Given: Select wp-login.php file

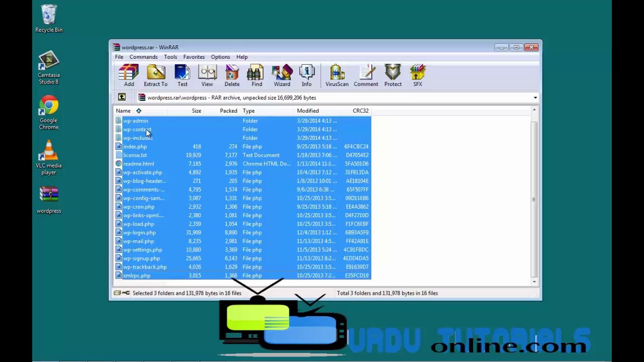Looking at the screenshot, I should [x=243, y=232].
